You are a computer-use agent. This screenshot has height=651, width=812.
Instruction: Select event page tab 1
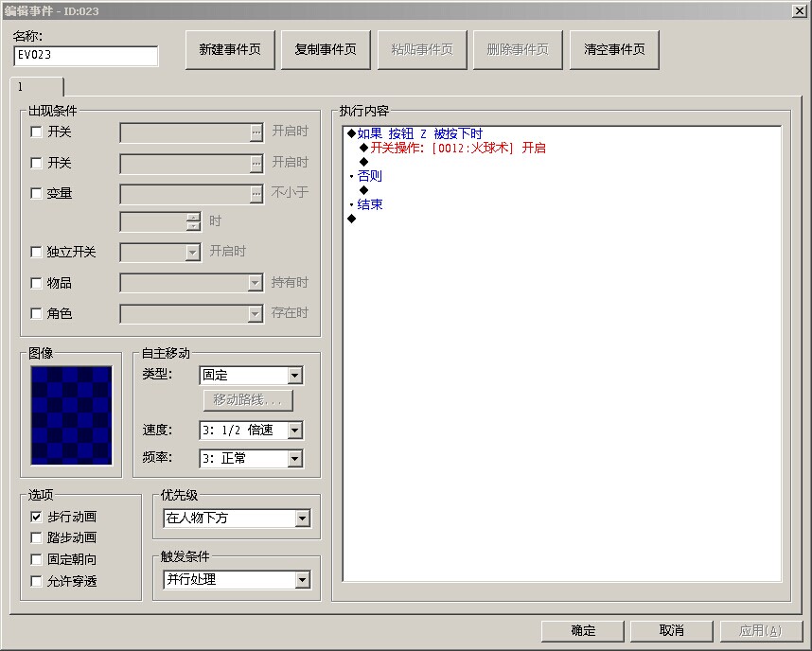(36, 86)
